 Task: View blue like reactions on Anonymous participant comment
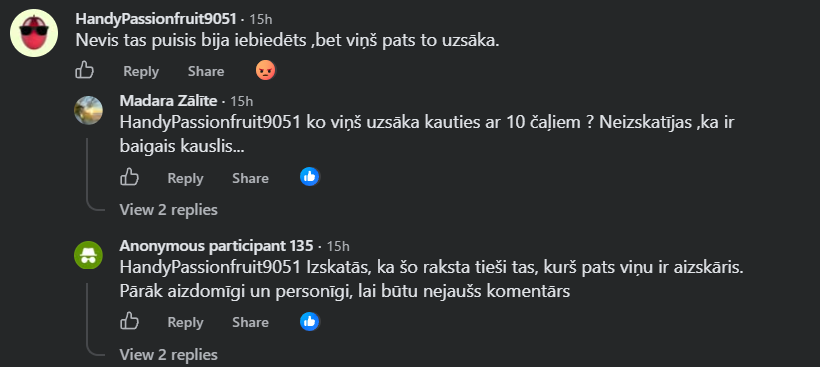tap(310, 321)
